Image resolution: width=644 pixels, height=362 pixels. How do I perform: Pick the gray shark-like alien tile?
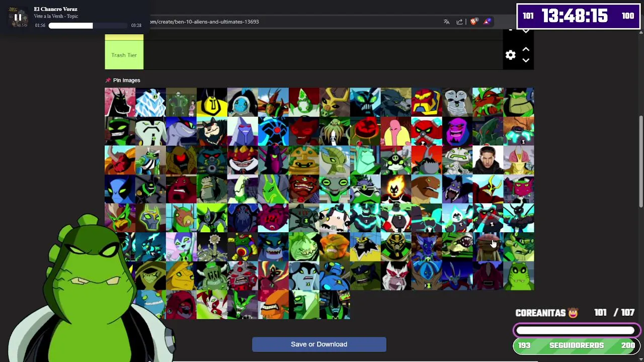point(181,131)
